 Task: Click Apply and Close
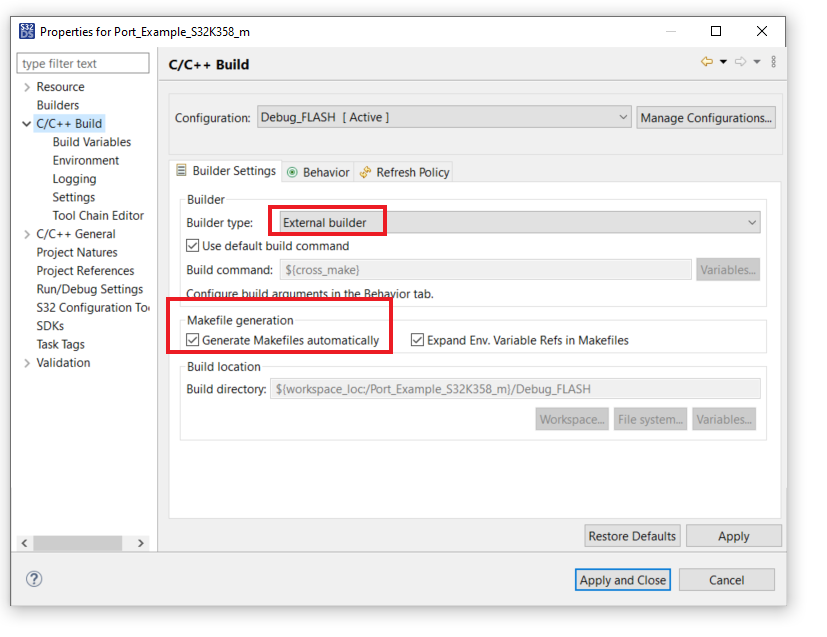click(622, 579)
